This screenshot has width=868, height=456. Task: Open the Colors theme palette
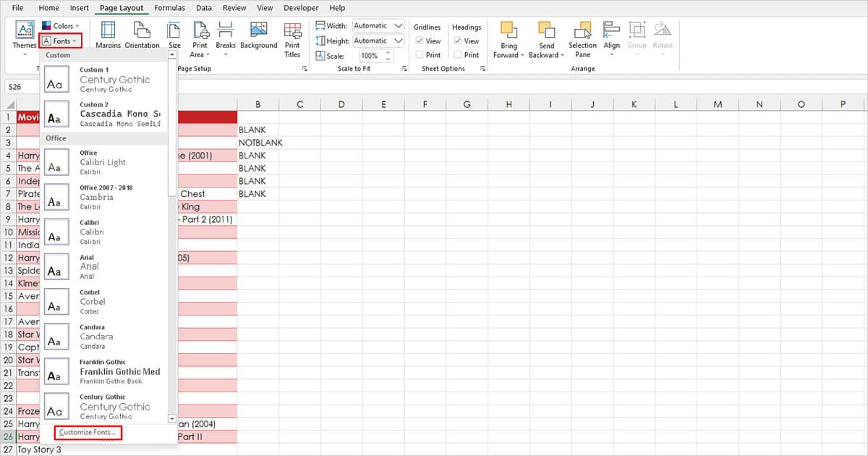(61, 25)
